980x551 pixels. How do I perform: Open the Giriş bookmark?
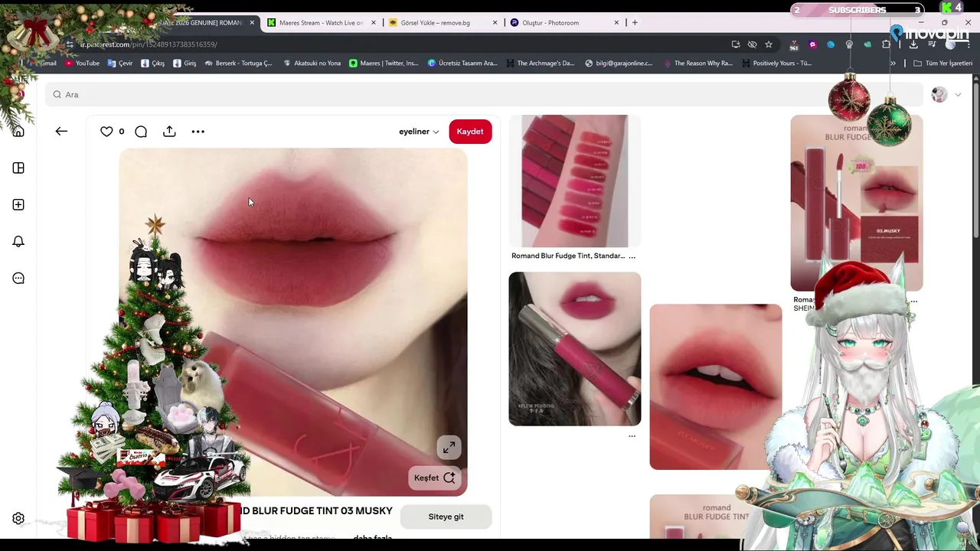click(185, 64)
